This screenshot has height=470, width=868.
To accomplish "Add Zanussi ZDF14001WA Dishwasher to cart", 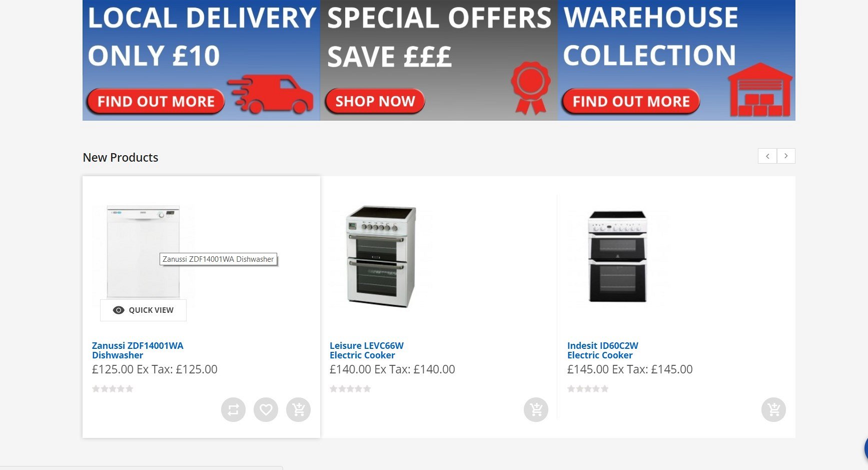I will 299,410.
